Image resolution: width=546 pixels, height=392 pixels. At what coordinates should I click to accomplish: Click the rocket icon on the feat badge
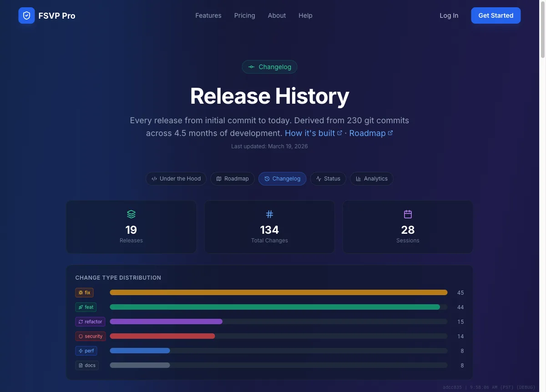[80, 307]
